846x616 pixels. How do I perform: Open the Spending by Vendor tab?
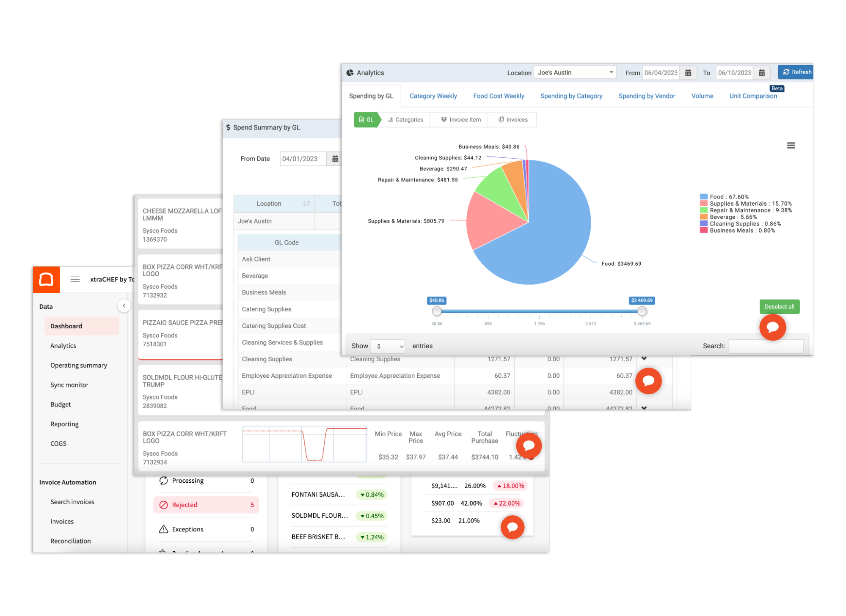pos(647,96)
